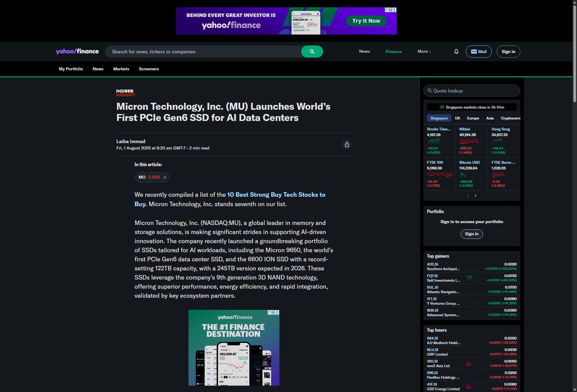Viewport: 577px width, 392px height.
Task: Click Try It Now in banner ad
Action: point(366,21)
